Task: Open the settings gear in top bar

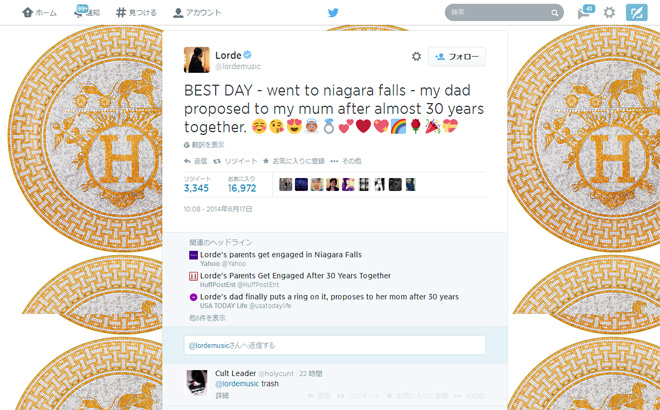Action: pos(609,13)
